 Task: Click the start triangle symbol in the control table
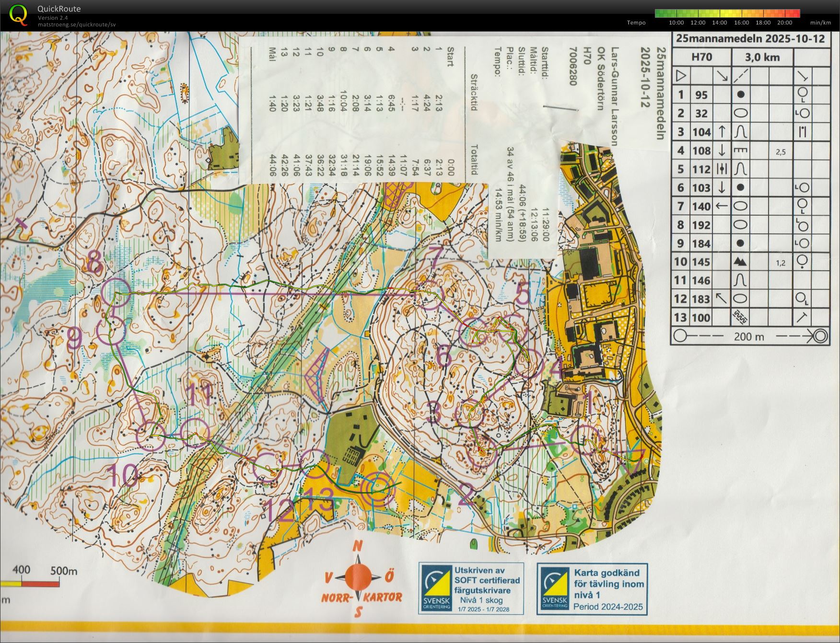tap(681, 76)
